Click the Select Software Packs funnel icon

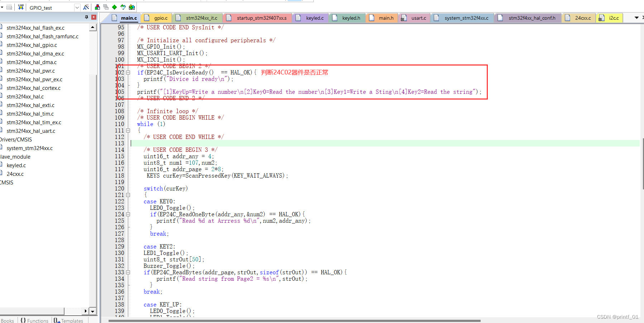pos(123,7)
